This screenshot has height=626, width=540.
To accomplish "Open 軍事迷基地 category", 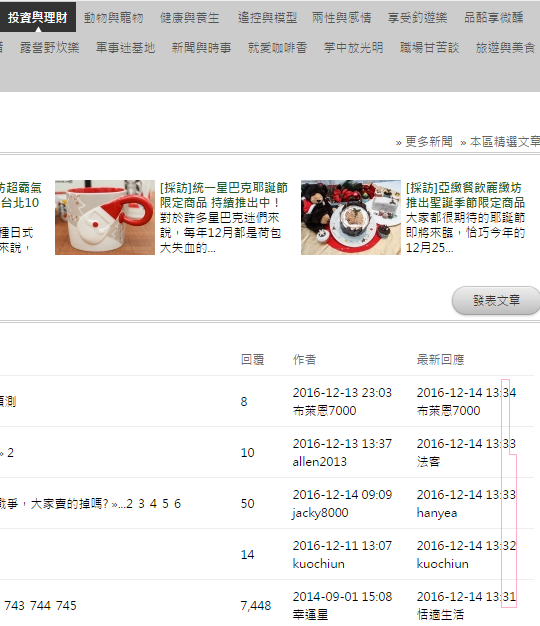I will [125, 48].
